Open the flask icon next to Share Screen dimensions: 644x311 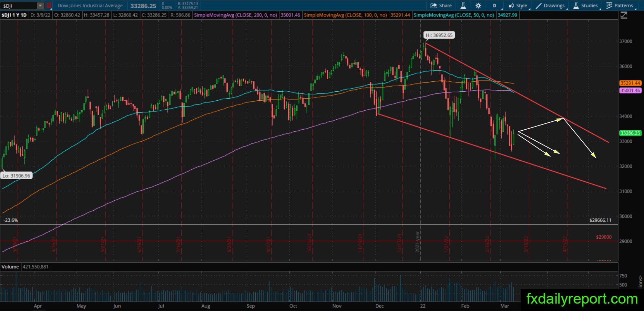[463, 6]
